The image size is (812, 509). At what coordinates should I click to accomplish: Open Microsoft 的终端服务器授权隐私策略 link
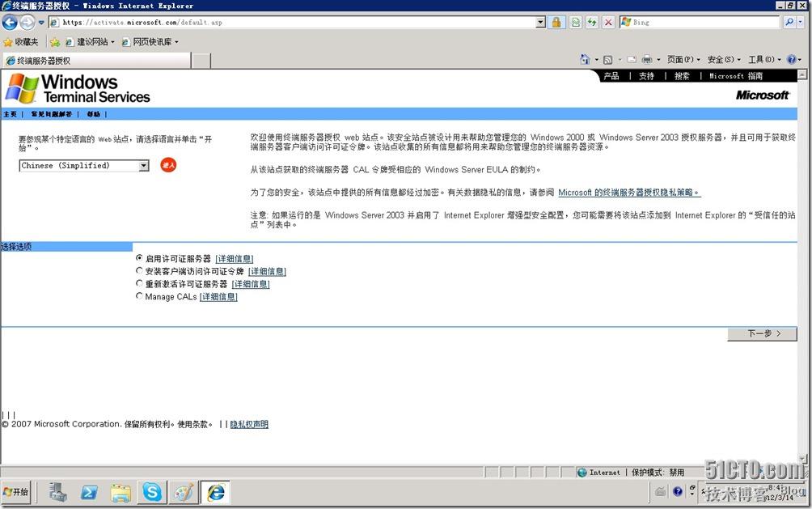click(x=629, y=193)
